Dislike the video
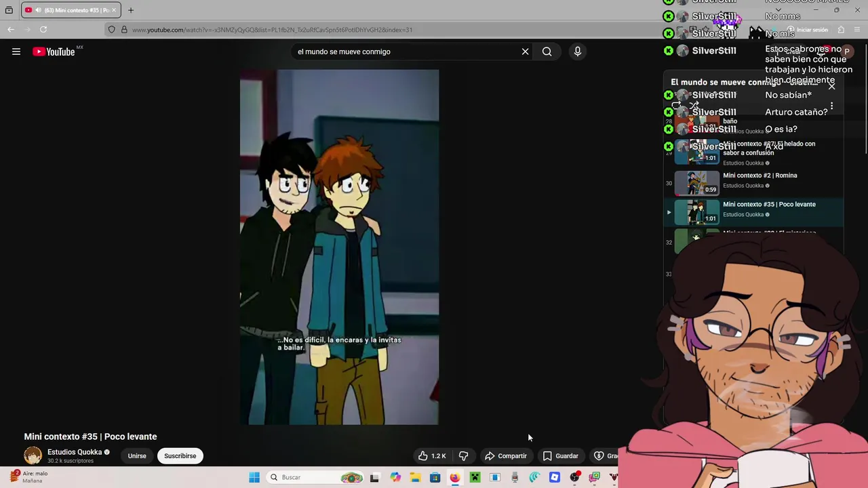The width and height of the screenshot is (868, 488). (x=464, y=456)
